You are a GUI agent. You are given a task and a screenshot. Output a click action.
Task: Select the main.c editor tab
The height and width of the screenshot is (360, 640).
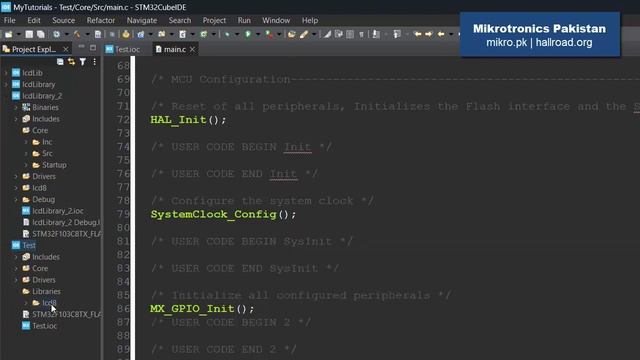tap(175, 49)
